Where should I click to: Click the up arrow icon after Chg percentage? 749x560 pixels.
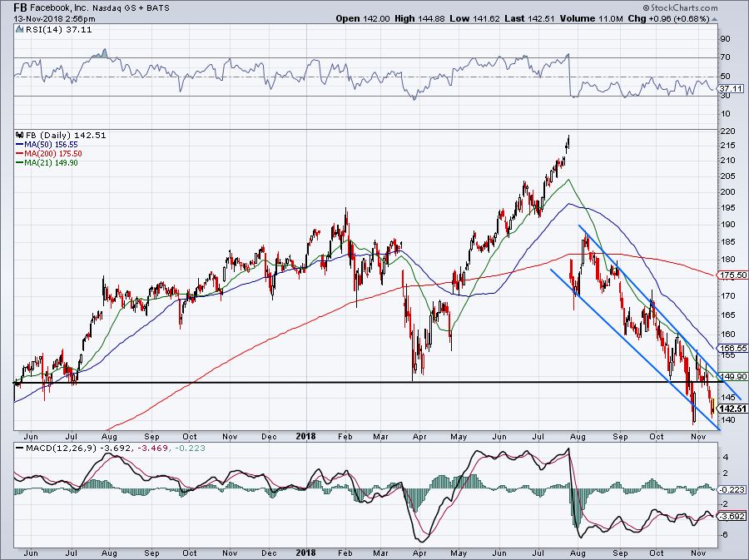pos(714,19)
